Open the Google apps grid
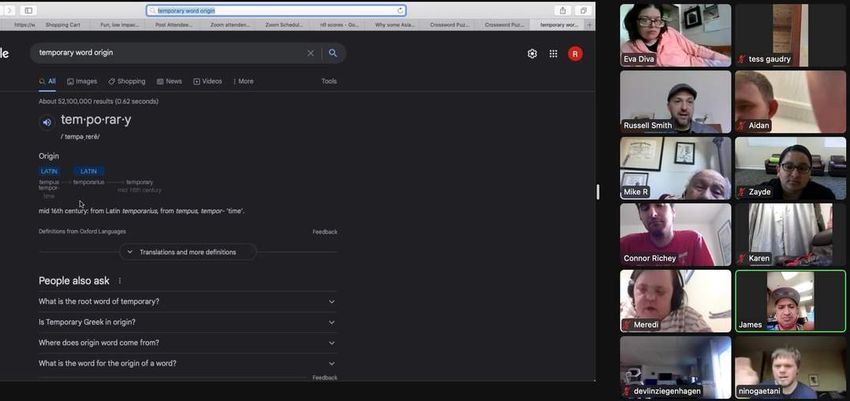The height and width of the screenshot is (401, 850). tap(553, 54)
